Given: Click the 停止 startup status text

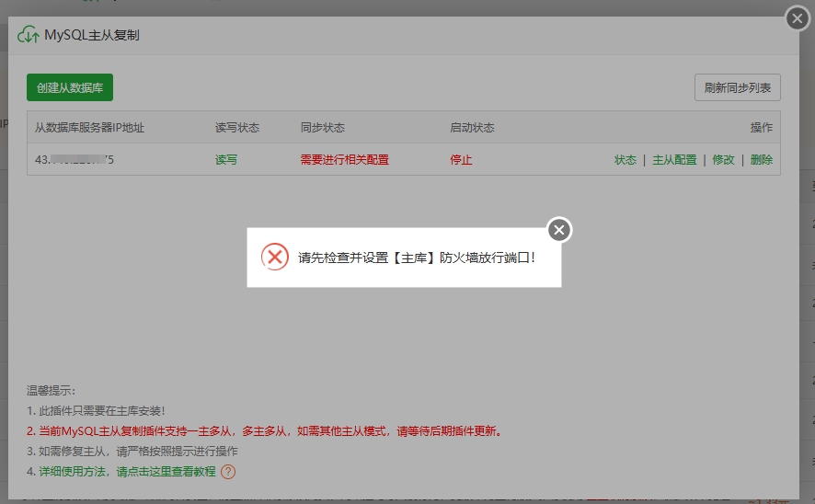Looking at the screenshot, I should tap(461, 159).
